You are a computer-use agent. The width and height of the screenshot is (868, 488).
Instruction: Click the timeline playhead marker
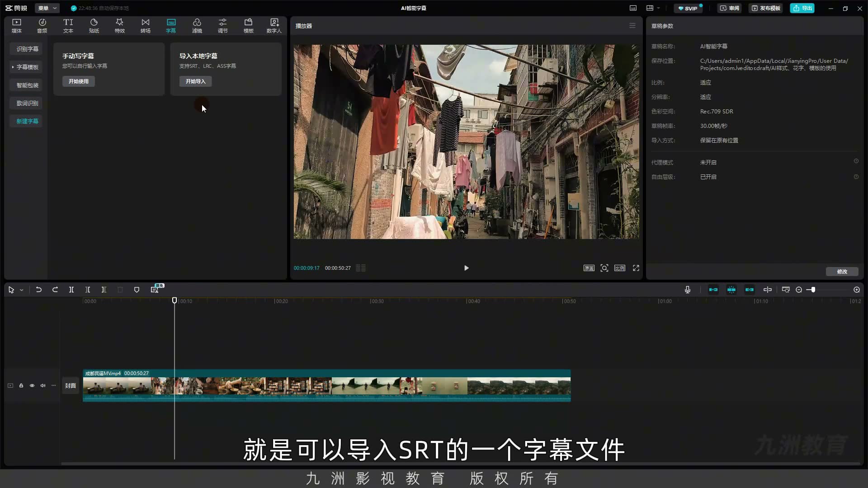[175, 300]
